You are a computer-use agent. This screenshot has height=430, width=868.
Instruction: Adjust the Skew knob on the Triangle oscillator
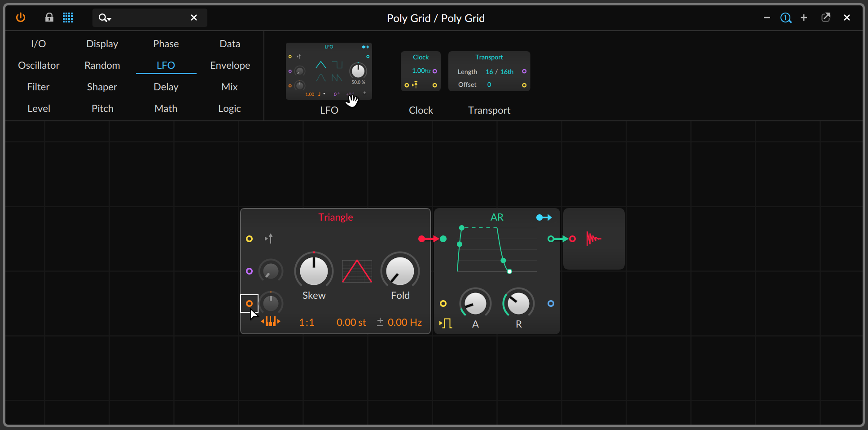coord(313,271)
